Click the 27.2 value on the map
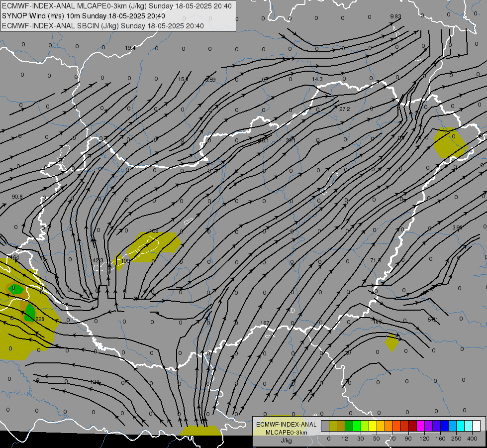The image size is (487, 448). pyautogui.click(x=344, y=109)
